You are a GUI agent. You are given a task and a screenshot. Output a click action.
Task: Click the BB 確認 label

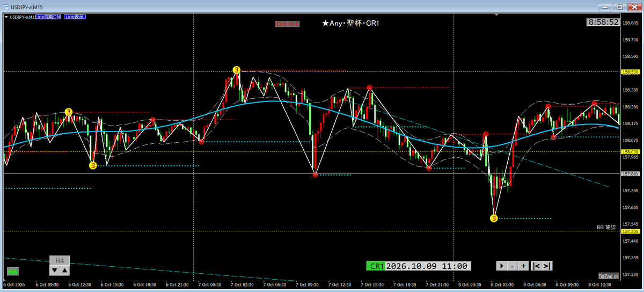(608, 227)
